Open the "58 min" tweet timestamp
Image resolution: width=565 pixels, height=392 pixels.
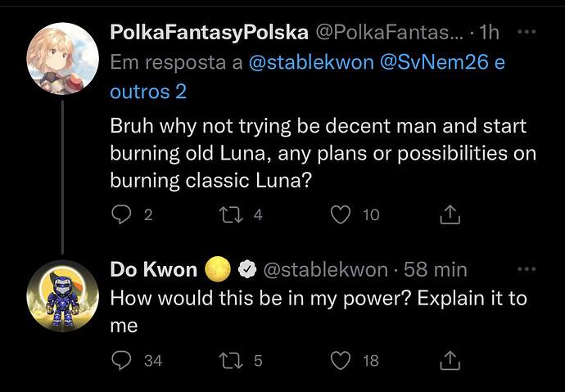(438, 270)
